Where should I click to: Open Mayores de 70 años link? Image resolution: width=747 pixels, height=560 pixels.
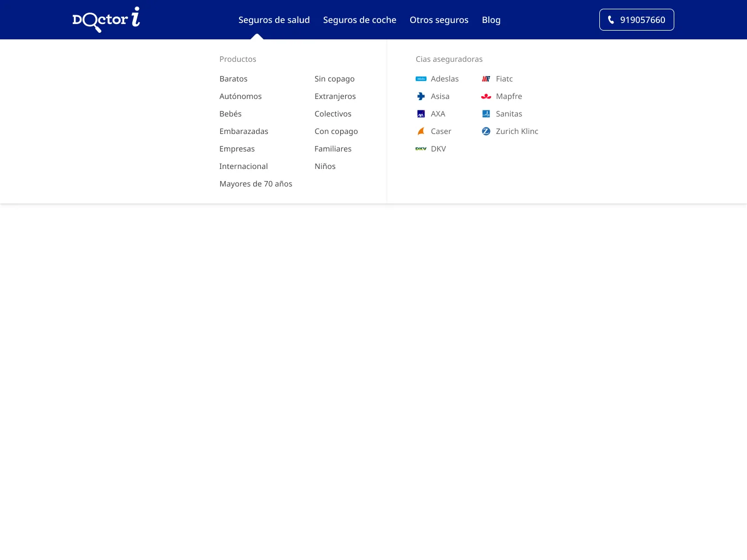(256, 184)
